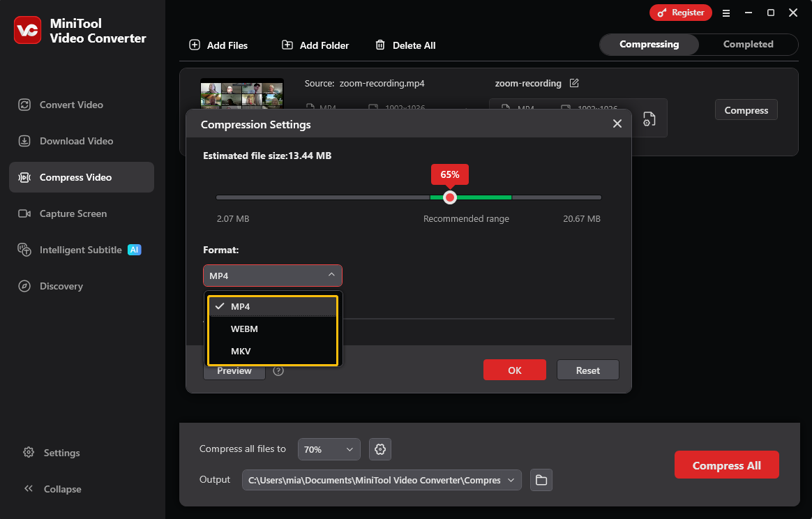The height and width of the screenshot is (519, 812).
Task: Open the Compress all files percentage dropdown
Action: pos(329,449)
